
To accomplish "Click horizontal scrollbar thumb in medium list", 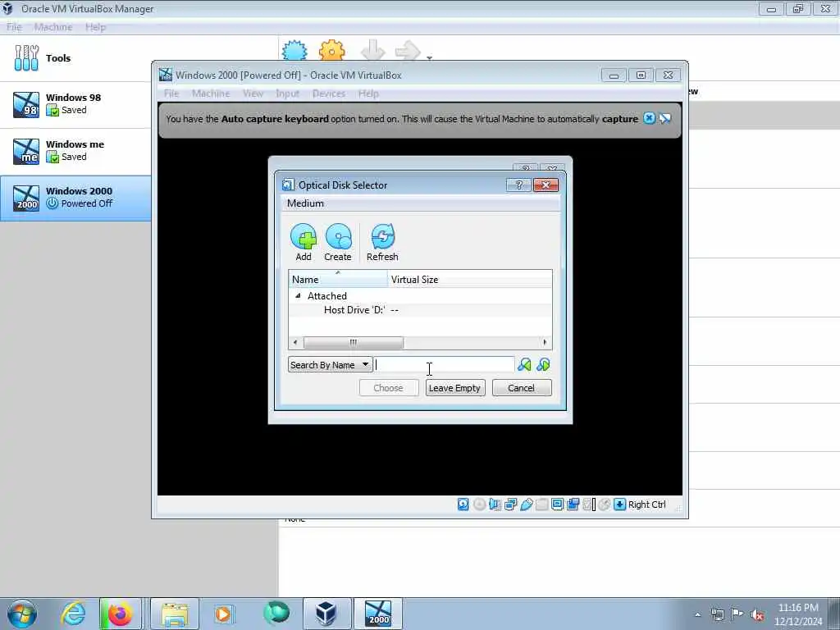I will pyautogui.click(x=354, y=342).
